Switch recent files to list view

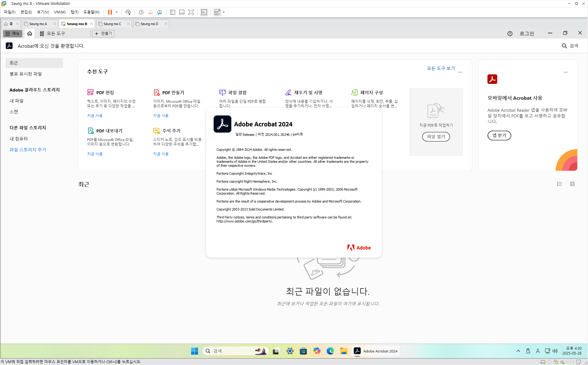point(559,184)
